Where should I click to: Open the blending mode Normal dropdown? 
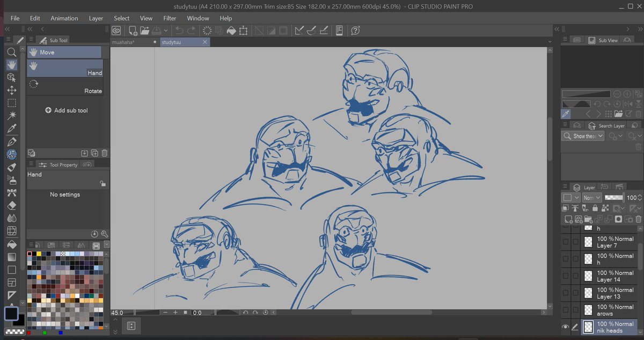pos(592,198)
